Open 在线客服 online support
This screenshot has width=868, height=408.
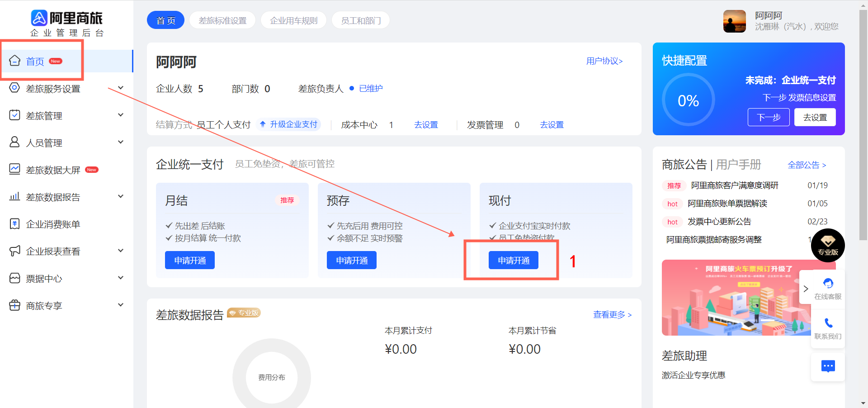tap(828, 289)
